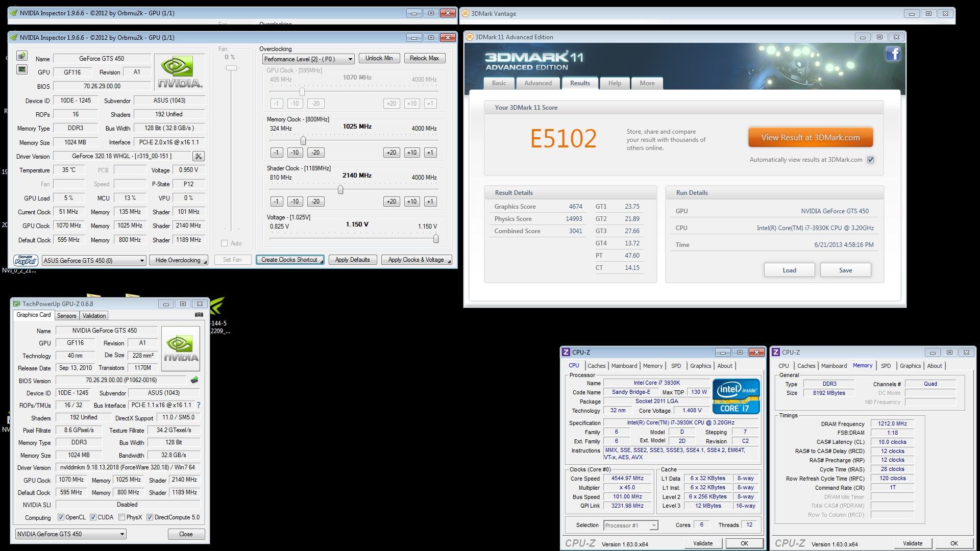Click the 3DMark Vantage title bar icon
The width and height of the screenshot is (980, 551).
(465, 14)
